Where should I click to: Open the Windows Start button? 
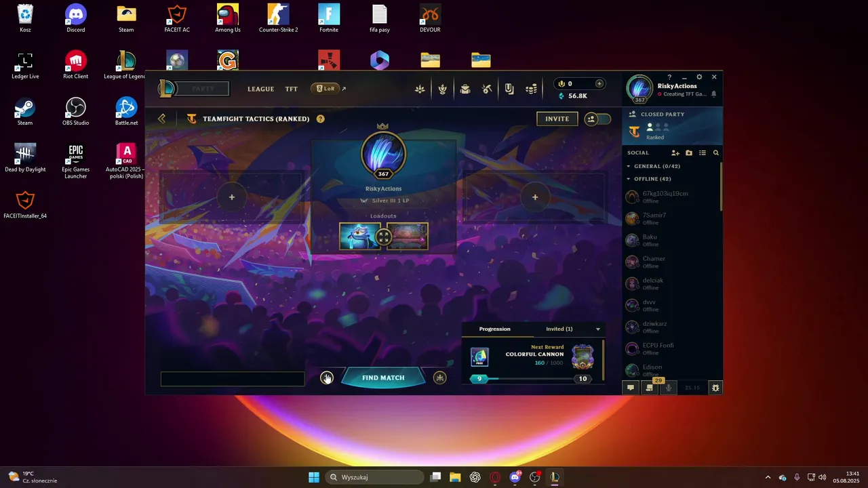click(314, 477)
